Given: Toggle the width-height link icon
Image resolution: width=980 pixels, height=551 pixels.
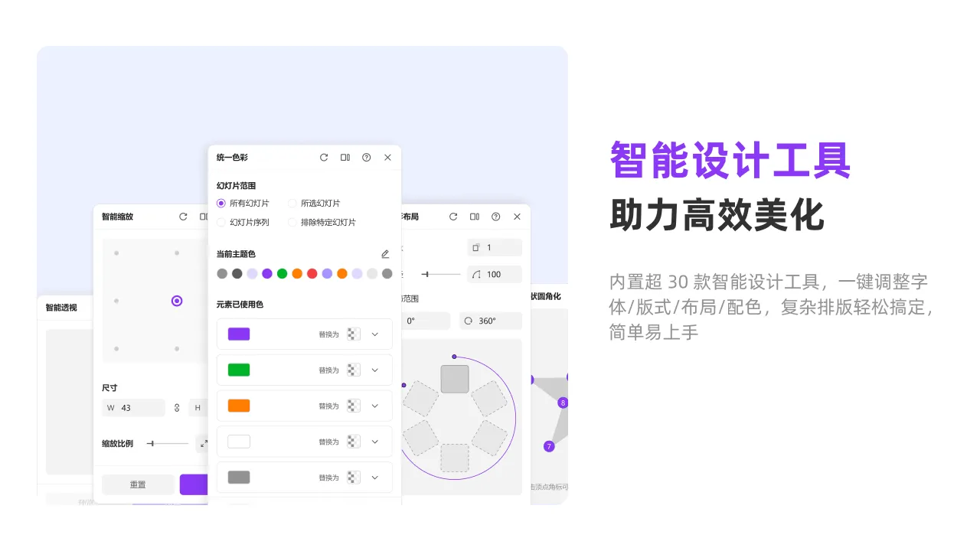Looking at the screenshot, I should pyautogui.click(x=177, y=408).
